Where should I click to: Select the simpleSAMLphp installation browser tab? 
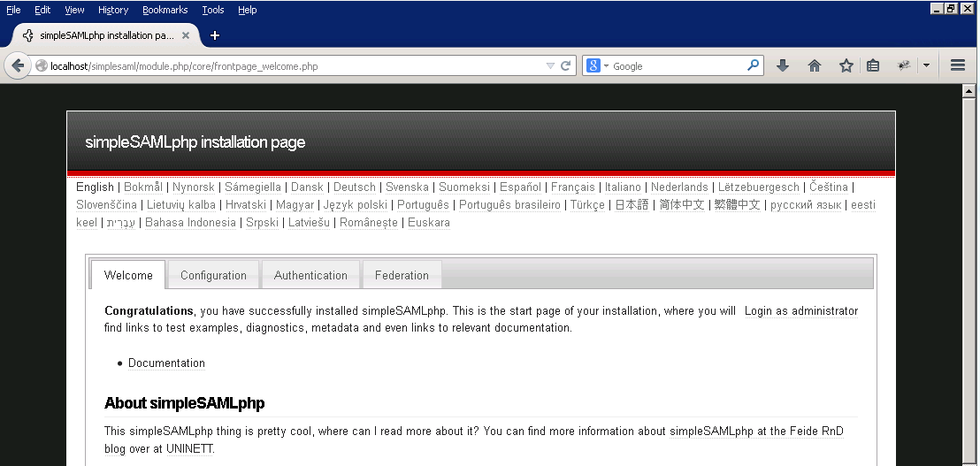pyautogui.click(x=106, y=35)
